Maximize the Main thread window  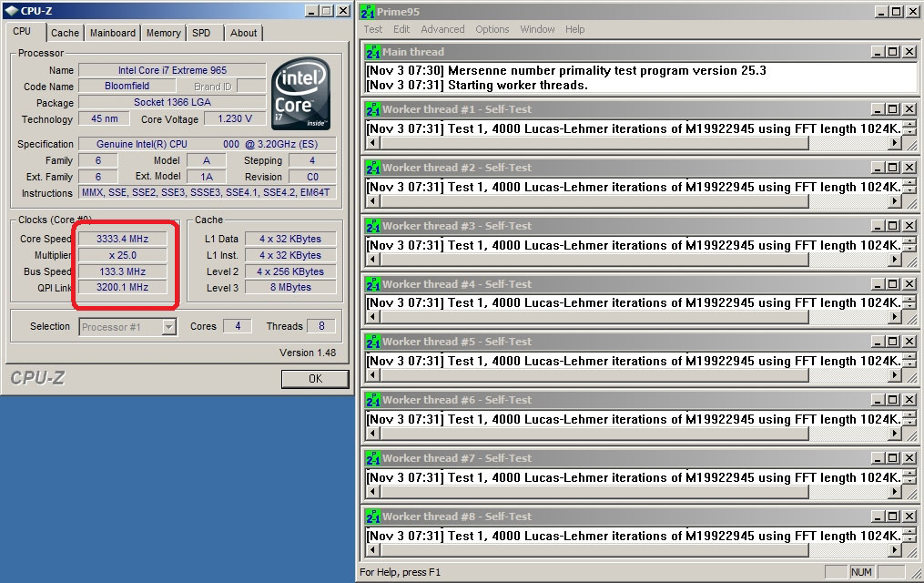(x=893, y=52)
